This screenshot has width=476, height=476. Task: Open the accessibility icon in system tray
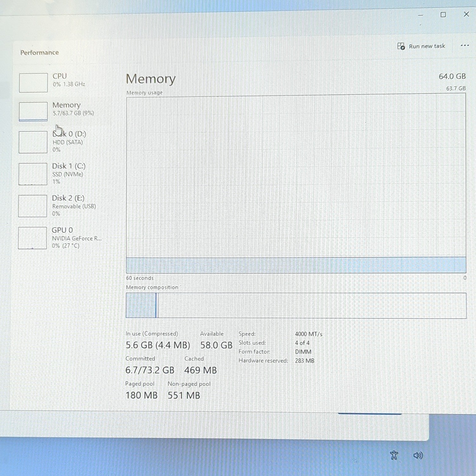tap(394, 455)
